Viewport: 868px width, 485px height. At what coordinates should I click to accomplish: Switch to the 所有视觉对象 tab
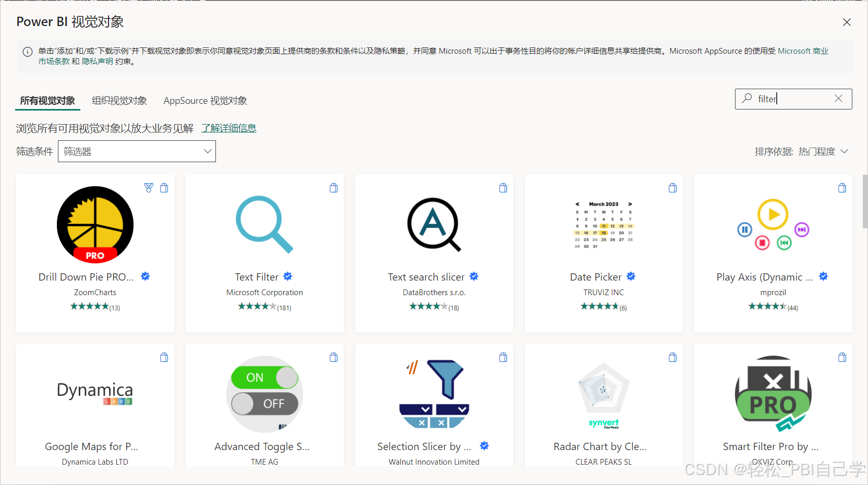[47, 101]
